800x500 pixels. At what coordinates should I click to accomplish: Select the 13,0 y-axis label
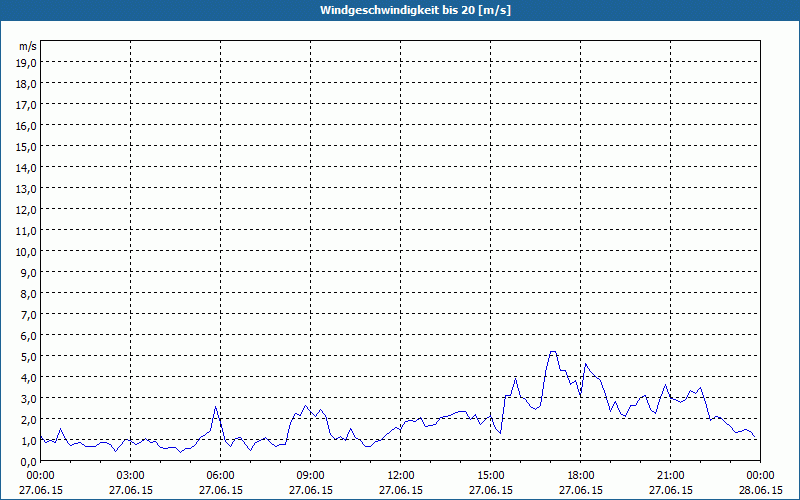click(x=28, y=189)
